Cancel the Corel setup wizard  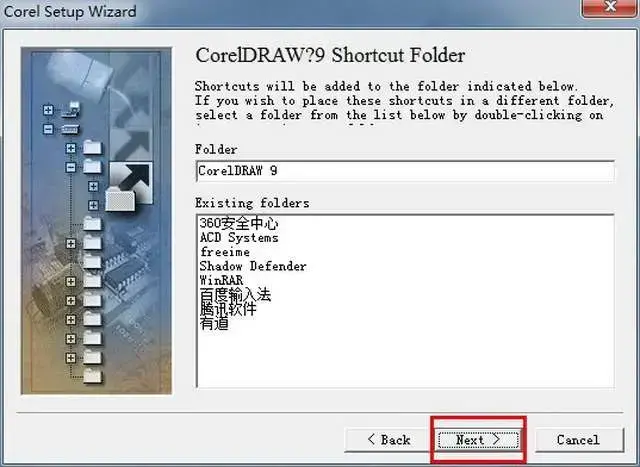579,440
